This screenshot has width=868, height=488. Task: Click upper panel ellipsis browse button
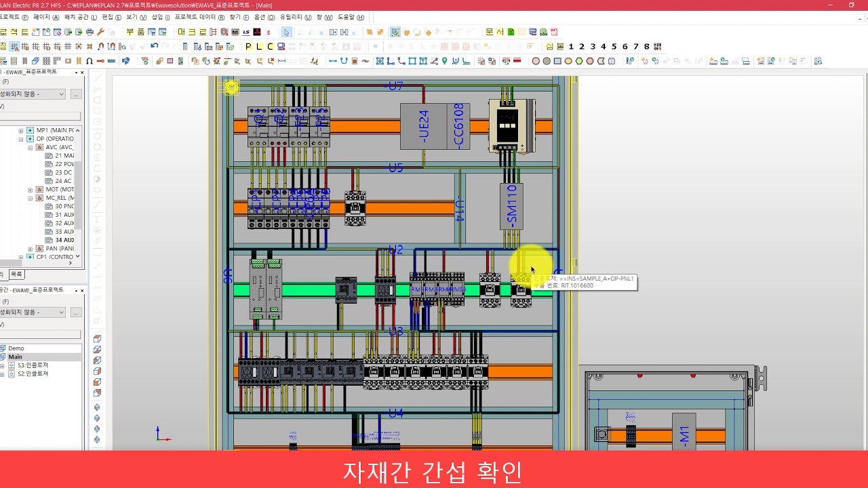point(76,94)
